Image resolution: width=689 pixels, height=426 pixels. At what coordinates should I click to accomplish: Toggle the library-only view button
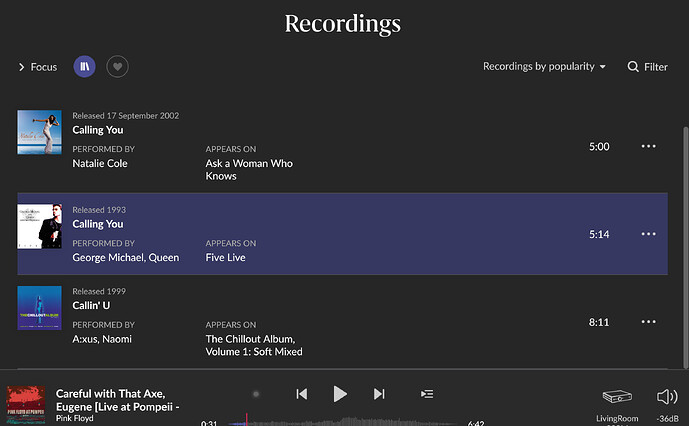click(x=85, y=67)
